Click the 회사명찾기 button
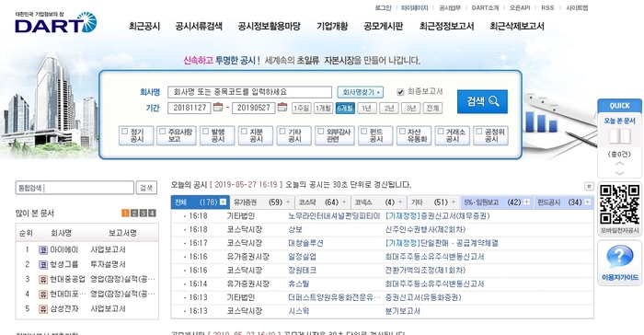 (361, 92)
